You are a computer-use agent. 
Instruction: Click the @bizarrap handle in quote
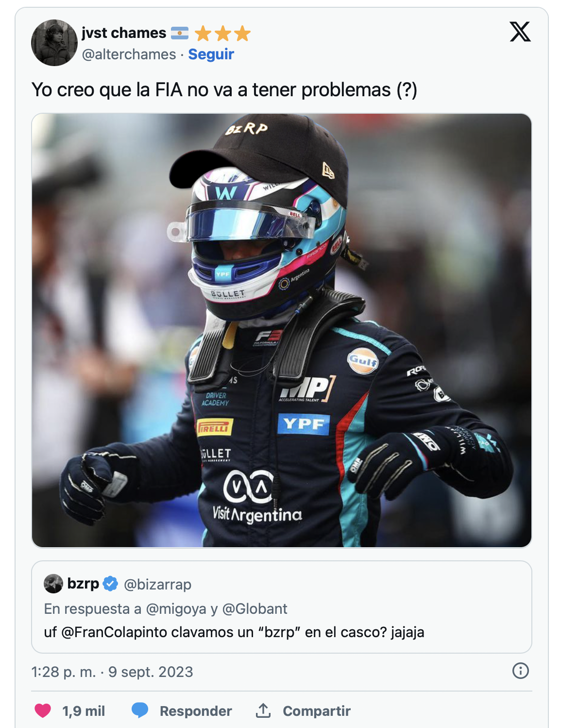tap(158, 584)
